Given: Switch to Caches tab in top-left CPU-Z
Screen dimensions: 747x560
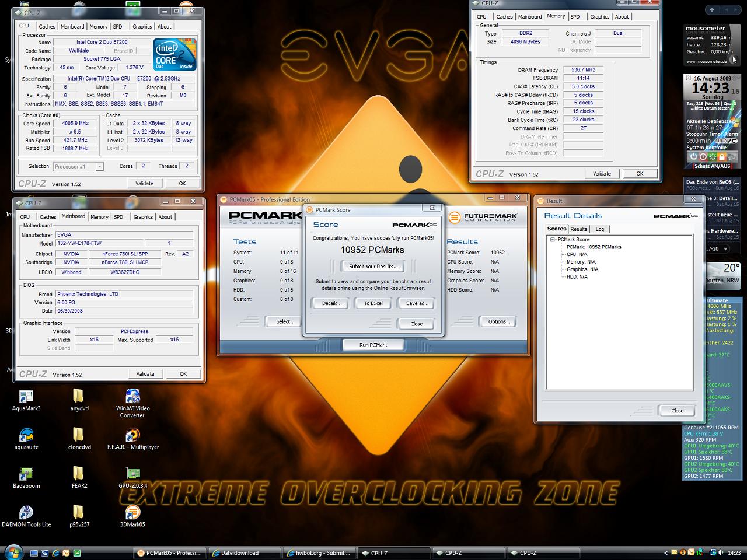Looking at the screenshot, I should pos(47,26).
